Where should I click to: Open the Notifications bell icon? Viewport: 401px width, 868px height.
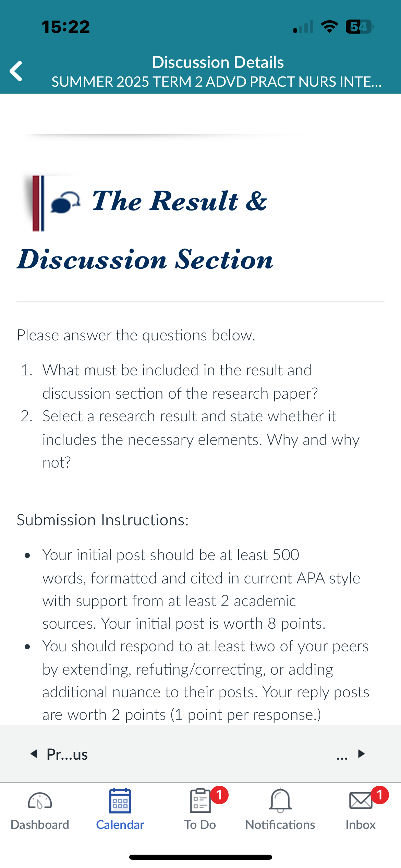click(280, 801)
